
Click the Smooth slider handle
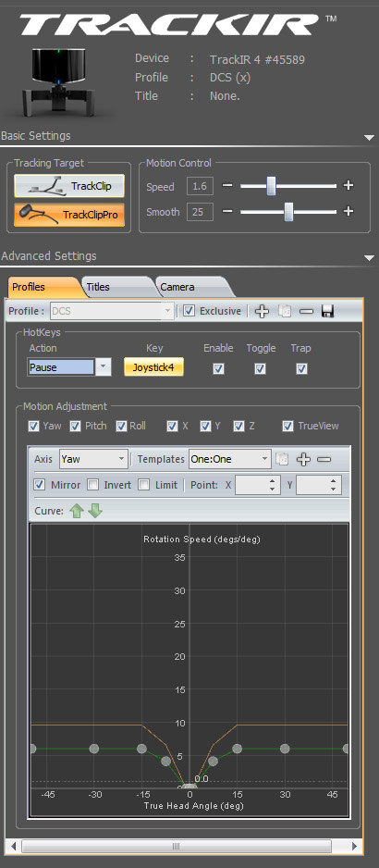288,212
